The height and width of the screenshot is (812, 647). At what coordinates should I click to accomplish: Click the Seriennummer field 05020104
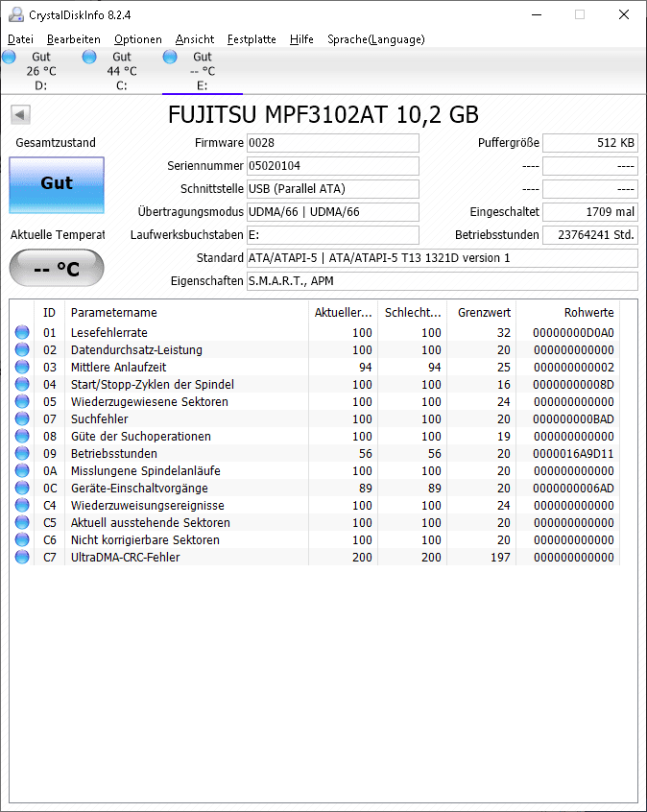click(332, 166)
